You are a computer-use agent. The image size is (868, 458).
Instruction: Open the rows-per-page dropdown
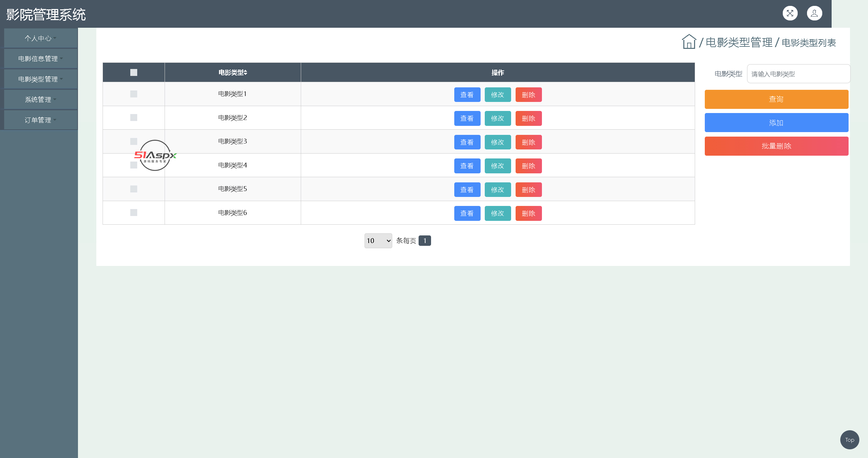point(378,241)
